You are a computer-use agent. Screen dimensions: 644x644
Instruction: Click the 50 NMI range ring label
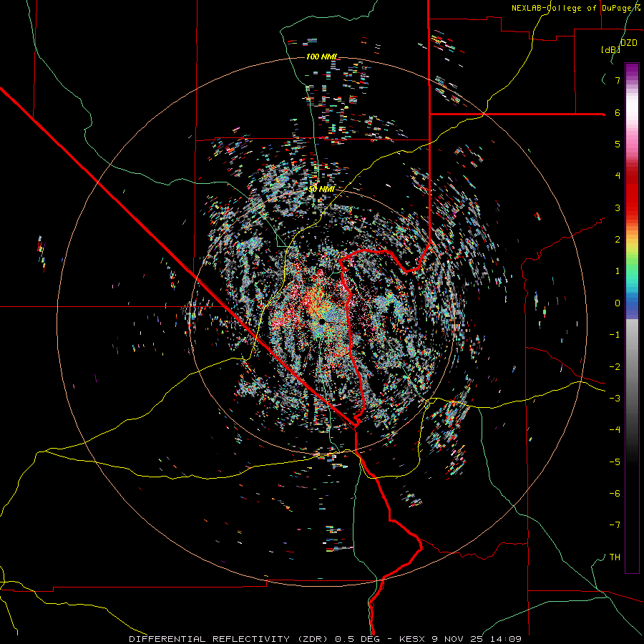(x=321, y=190)
